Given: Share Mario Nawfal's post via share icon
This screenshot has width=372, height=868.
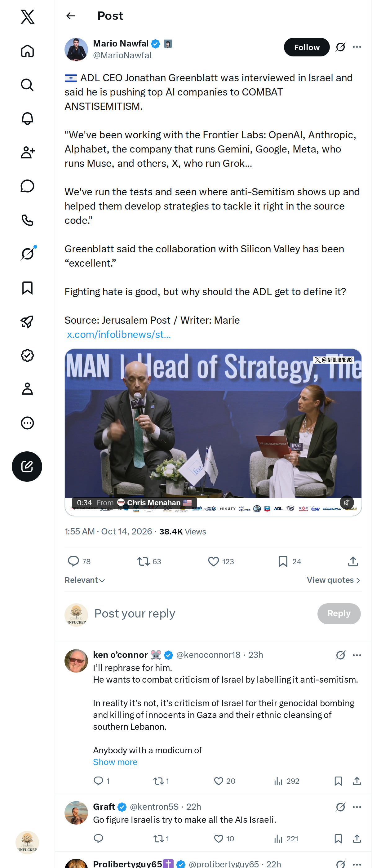Looking at the screenshot, I should click(353, 561).
